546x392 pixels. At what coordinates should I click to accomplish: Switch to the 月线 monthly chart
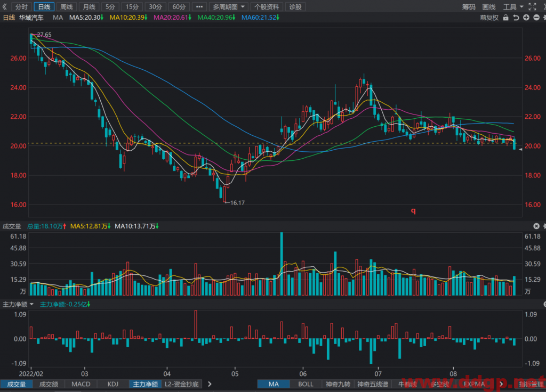(89, 6)
